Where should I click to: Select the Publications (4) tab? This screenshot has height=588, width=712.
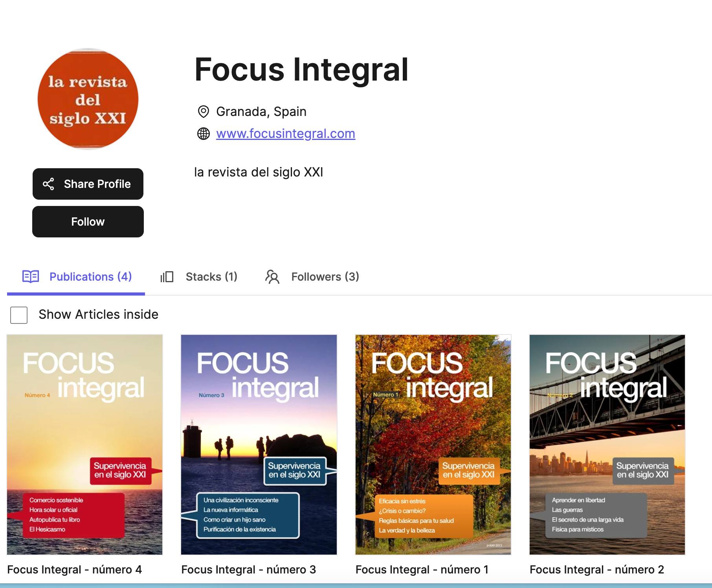tap(90, 277)
